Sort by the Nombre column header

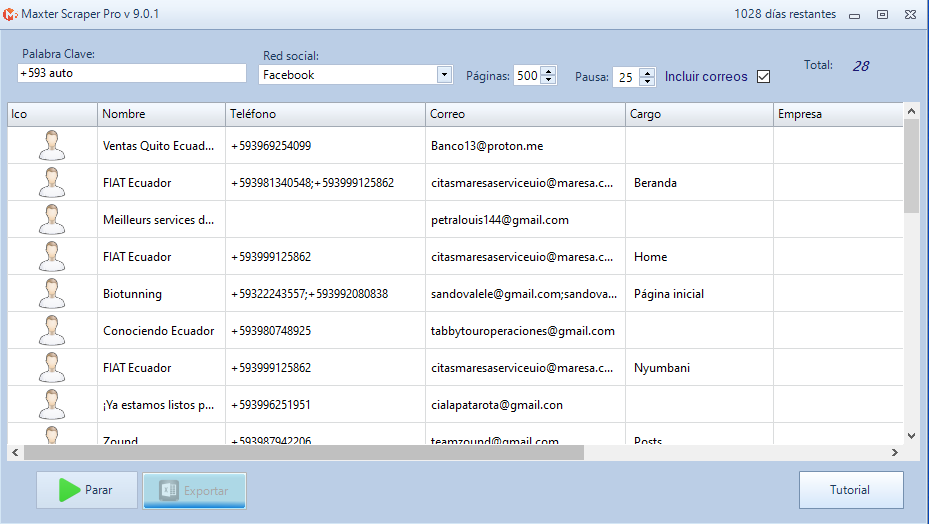[x=160, y=114]
